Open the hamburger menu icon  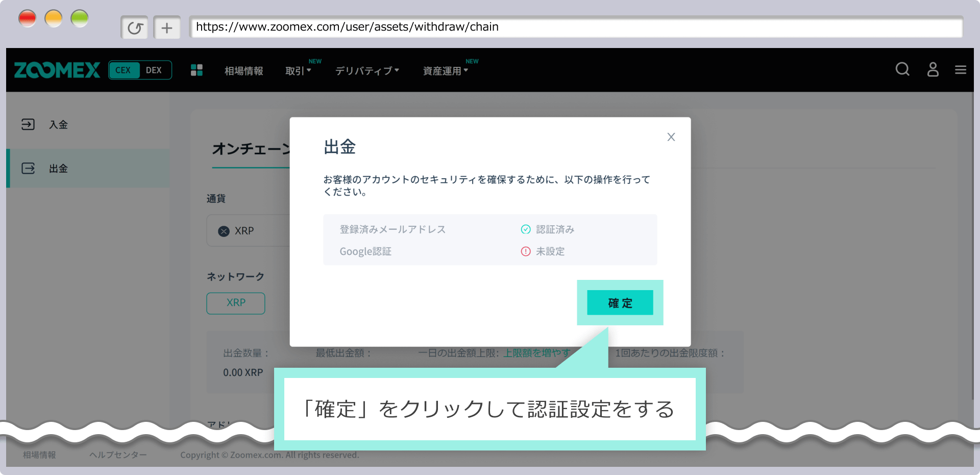point(961,70)
